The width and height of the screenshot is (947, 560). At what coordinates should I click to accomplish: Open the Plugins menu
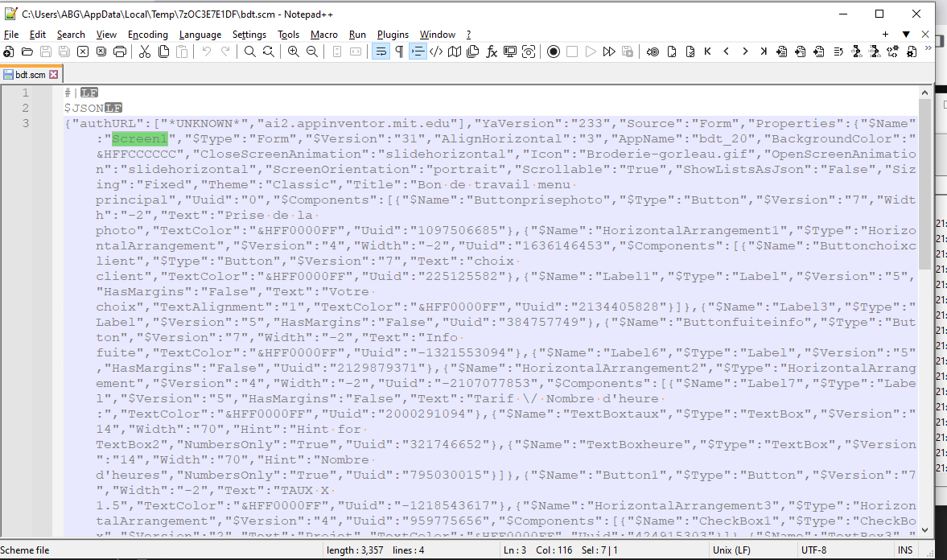coord(393,35)
